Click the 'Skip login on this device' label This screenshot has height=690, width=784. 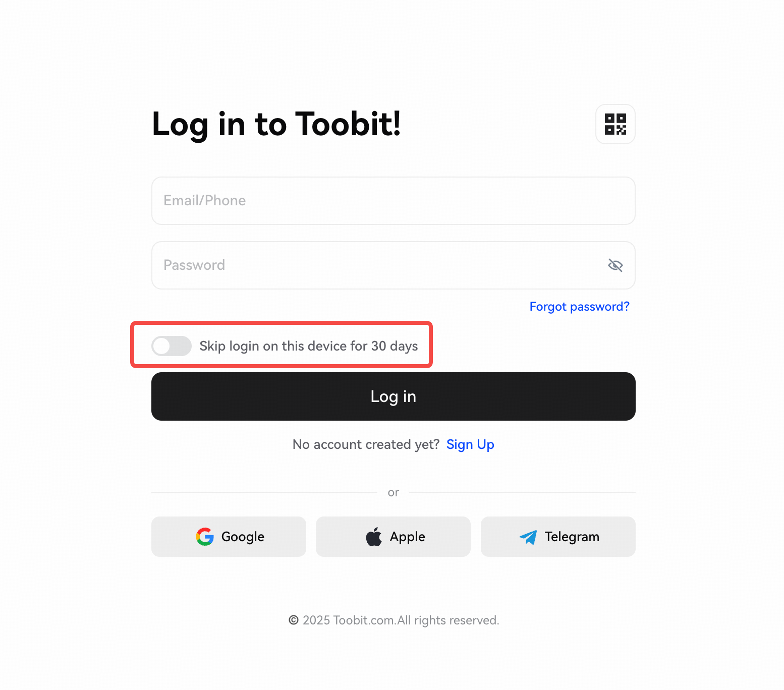tap(308, 346)
